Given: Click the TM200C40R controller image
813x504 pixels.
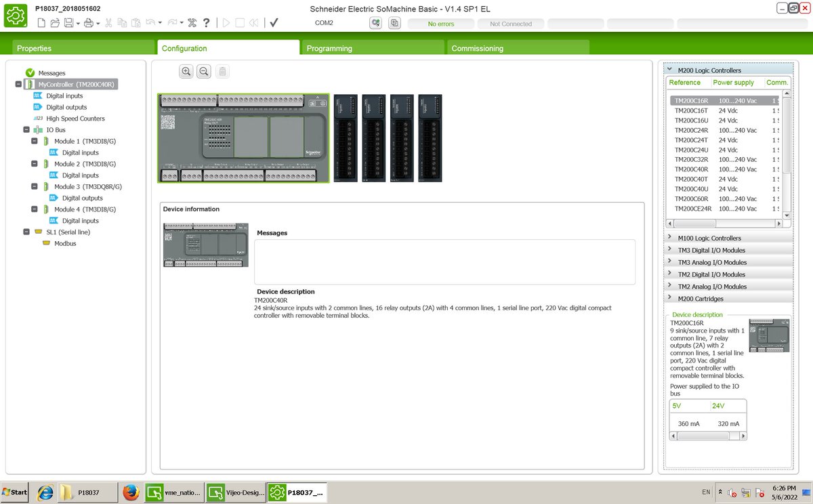Looking at the screenshot, I should tap(243, 138).
